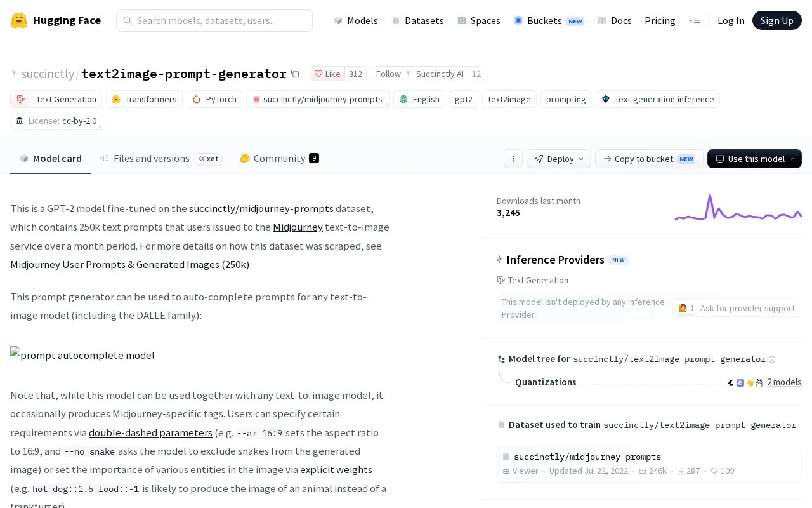Screen dimensions: 812x508
Task: Open Models in the top navigation
Action: click(x=356, y=20)
